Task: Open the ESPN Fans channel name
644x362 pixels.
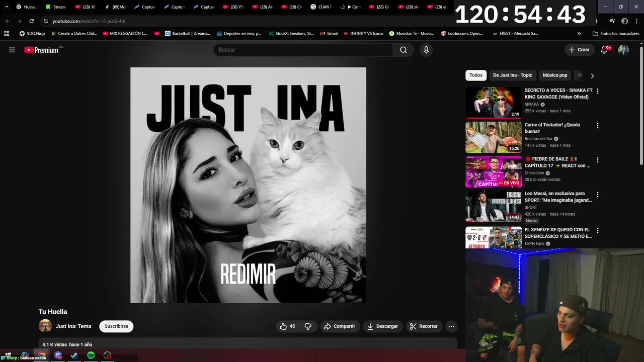Action: click(x=534, y=244)
